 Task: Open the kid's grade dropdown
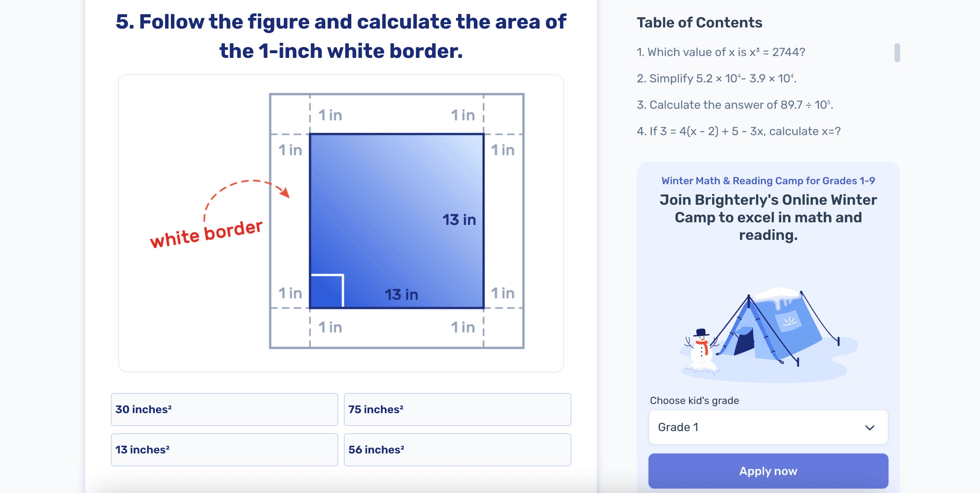click(768, 427)
